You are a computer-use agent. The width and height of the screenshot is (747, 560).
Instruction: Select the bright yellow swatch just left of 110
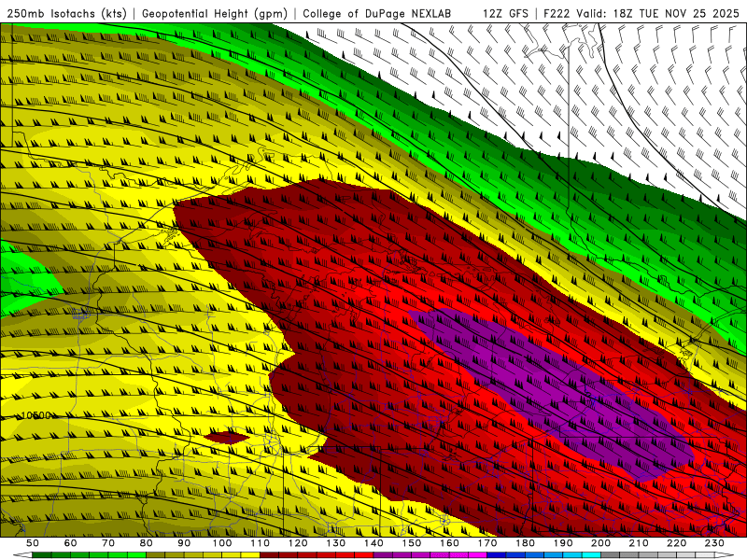pos(250,555)
